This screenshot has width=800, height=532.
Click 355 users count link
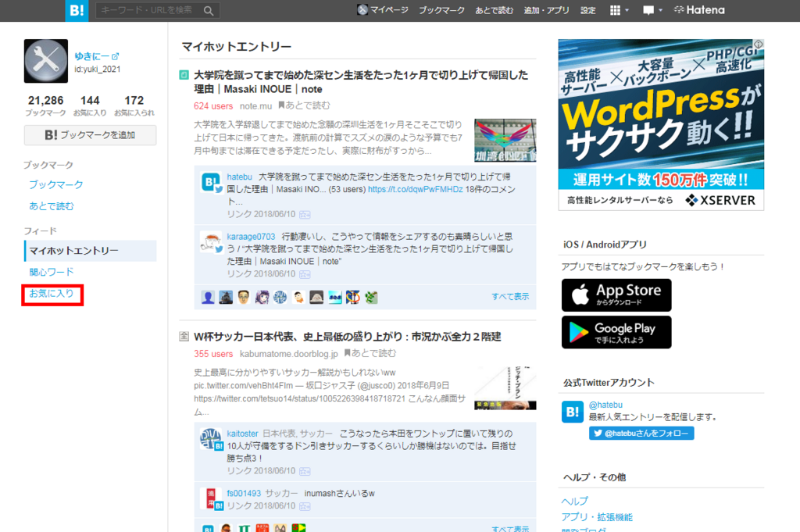[x=212, y=354]
